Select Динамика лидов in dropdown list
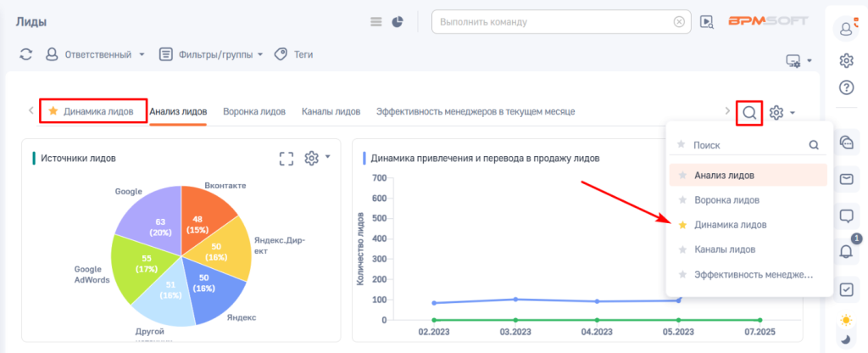868x353 pixels. [x=748, y=224]
